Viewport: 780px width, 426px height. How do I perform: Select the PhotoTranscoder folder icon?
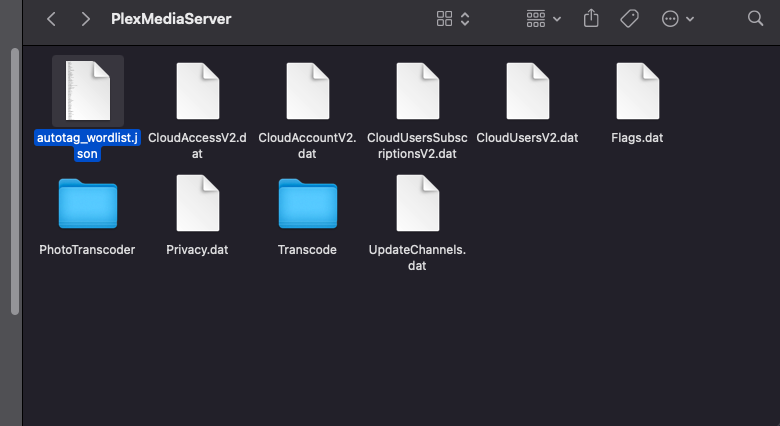pyautogui.click(x=88, y=204)
